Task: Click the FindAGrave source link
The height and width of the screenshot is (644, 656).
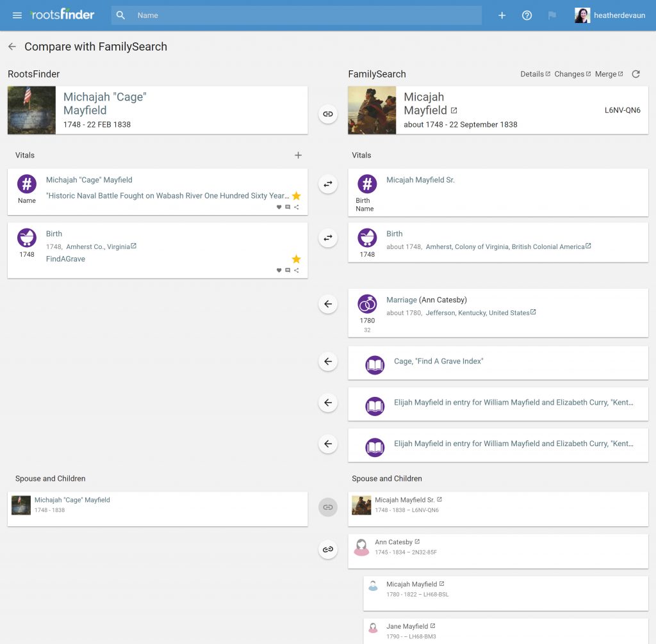Action: coord(66,259)
